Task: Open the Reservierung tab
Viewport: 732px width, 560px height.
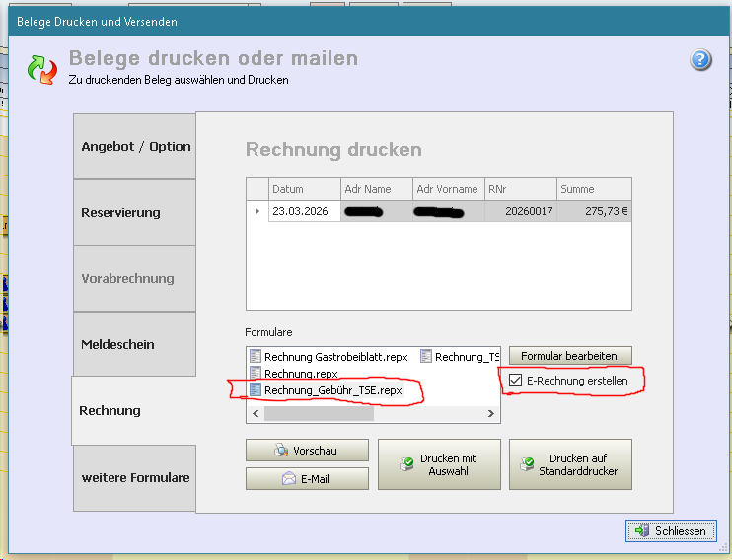Action: (135, 213)
